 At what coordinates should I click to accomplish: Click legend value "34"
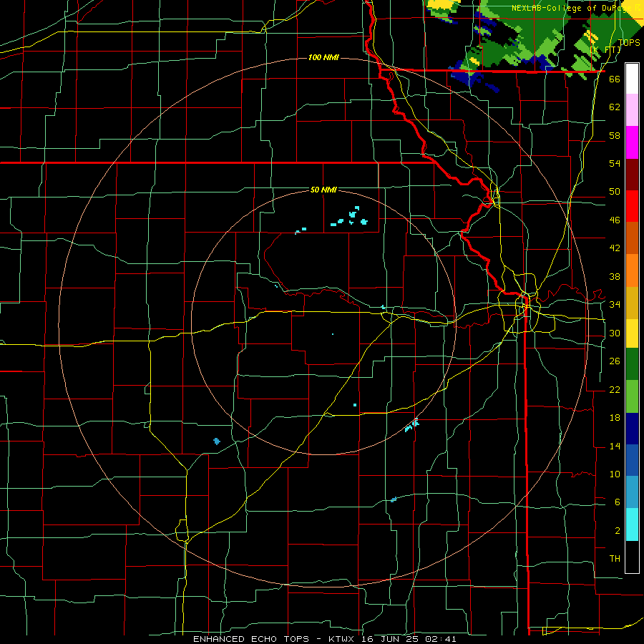tap(615, 305)
